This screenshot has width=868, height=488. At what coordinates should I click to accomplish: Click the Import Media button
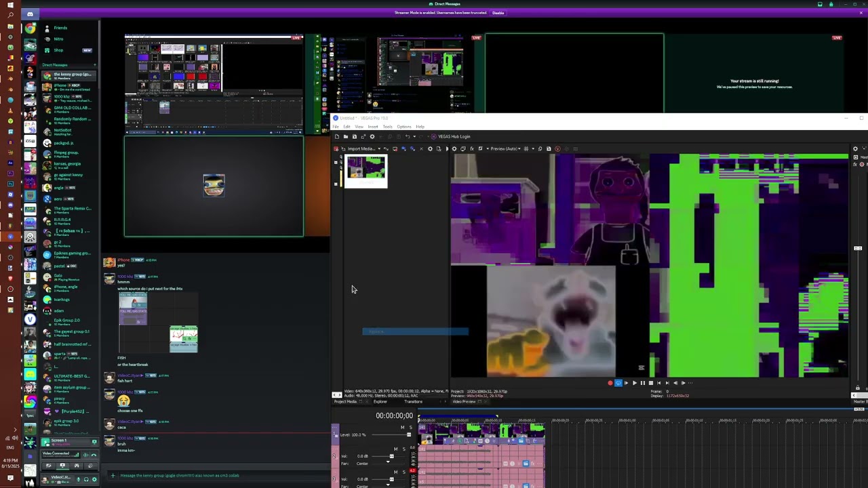pos(357,149)
